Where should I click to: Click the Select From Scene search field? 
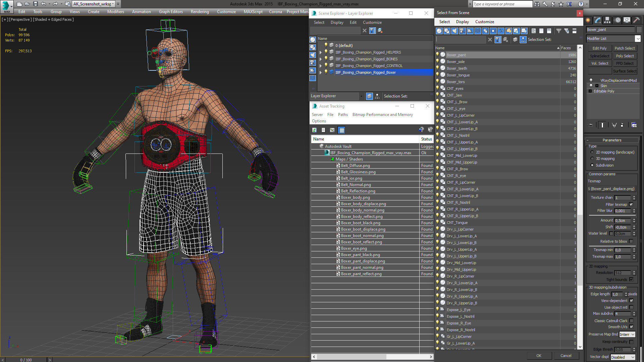[461, 40]
